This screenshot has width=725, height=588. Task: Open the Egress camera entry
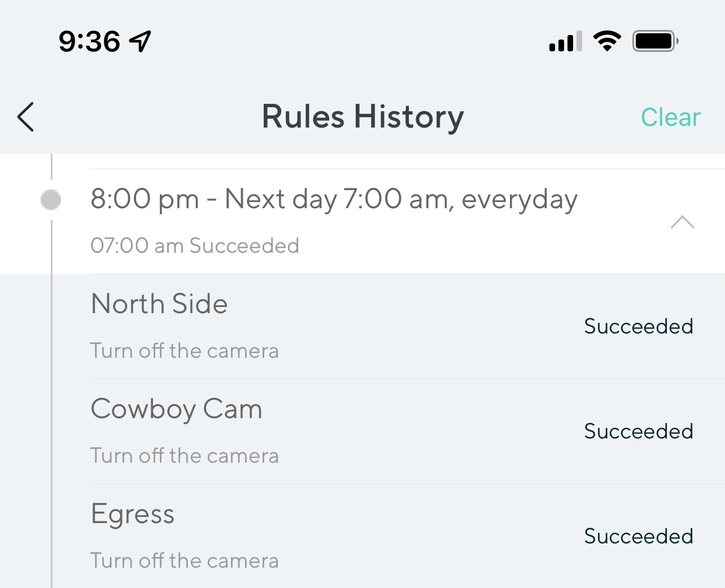pyautogui.click(x=133, y=514)
